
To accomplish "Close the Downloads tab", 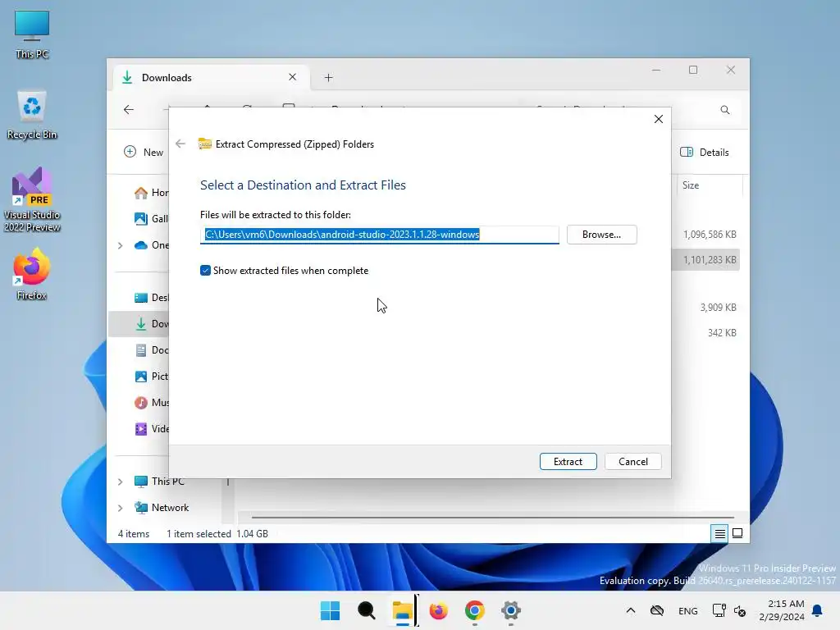I will (293, 77).
